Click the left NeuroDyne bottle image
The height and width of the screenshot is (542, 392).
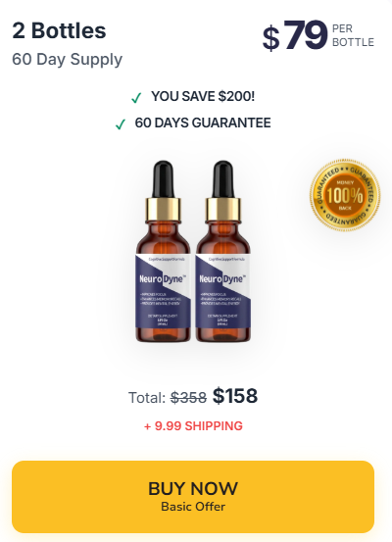(163, 251)
